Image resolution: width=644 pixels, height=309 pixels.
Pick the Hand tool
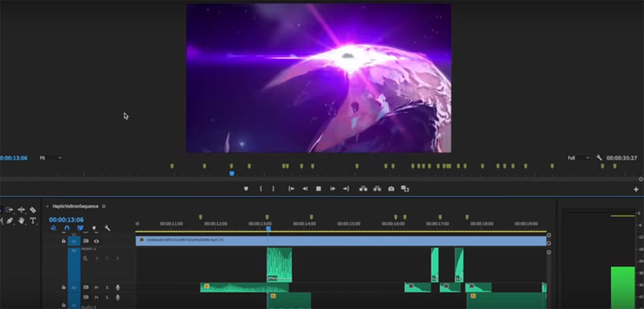point(21,221)
